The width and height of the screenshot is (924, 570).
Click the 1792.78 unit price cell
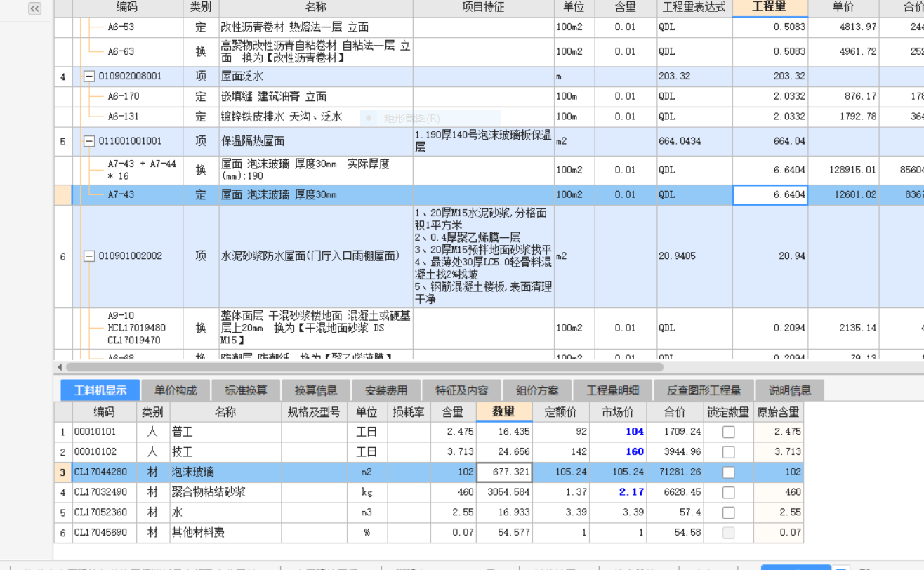[x=843, y=117]
